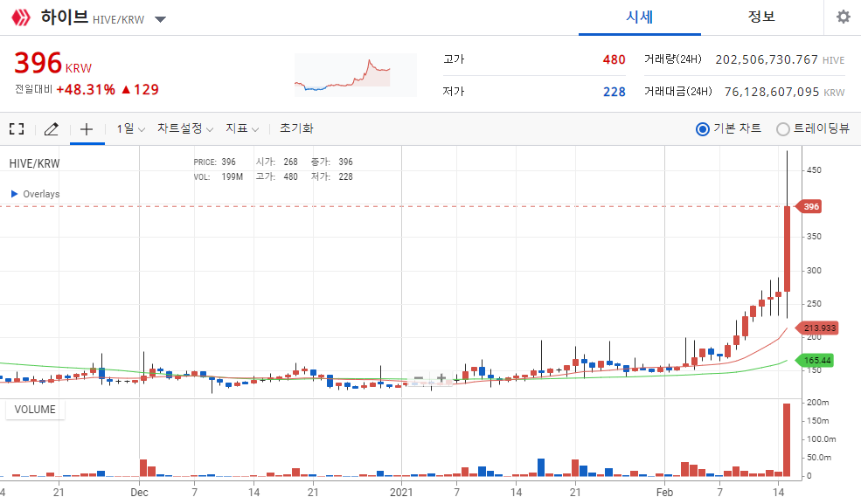The height and width of the screenshot is (504, 861).
Task: Click the VOLUME panel label
Action: (x=35, y=410)
